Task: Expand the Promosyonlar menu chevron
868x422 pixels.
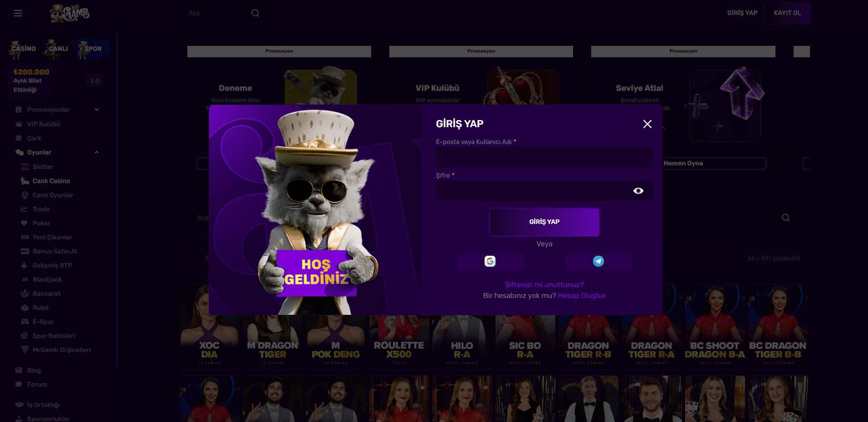Action: point(97,109)
